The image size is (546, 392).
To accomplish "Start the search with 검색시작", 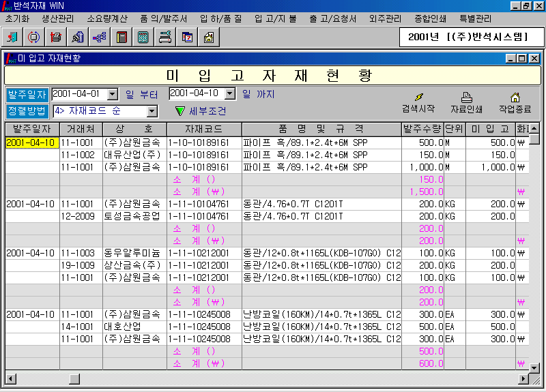I will tap(418, 102).
